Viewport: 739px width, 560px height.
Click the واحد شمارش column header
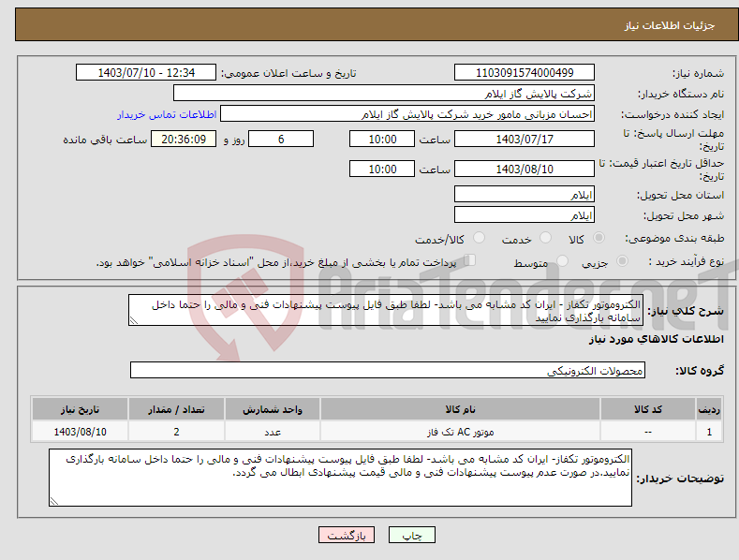[x=273, y=409]
